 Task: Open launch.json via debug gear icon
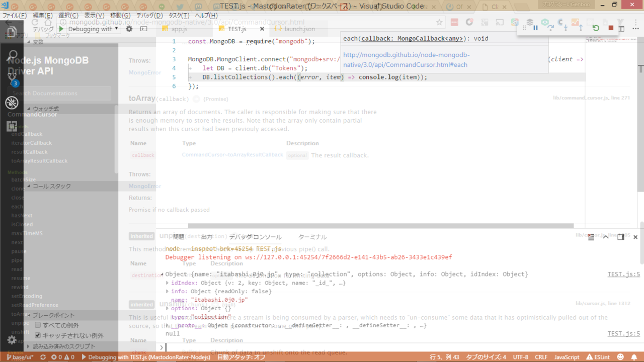[129, 29]
